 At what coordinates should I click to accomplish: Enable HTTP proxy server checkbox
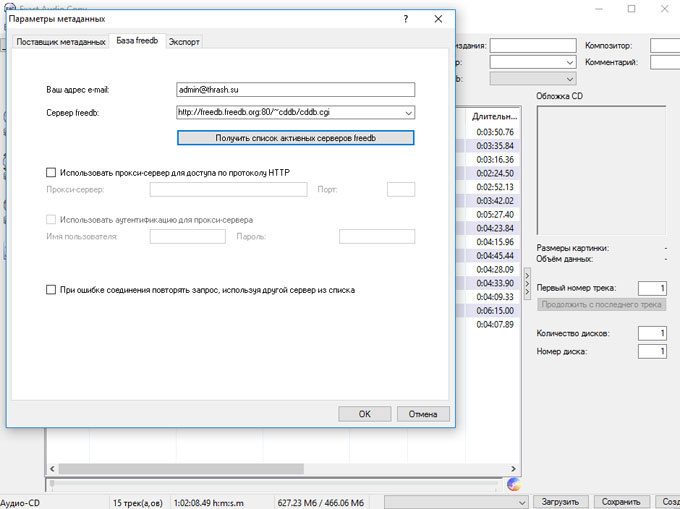tap(52, 172)
